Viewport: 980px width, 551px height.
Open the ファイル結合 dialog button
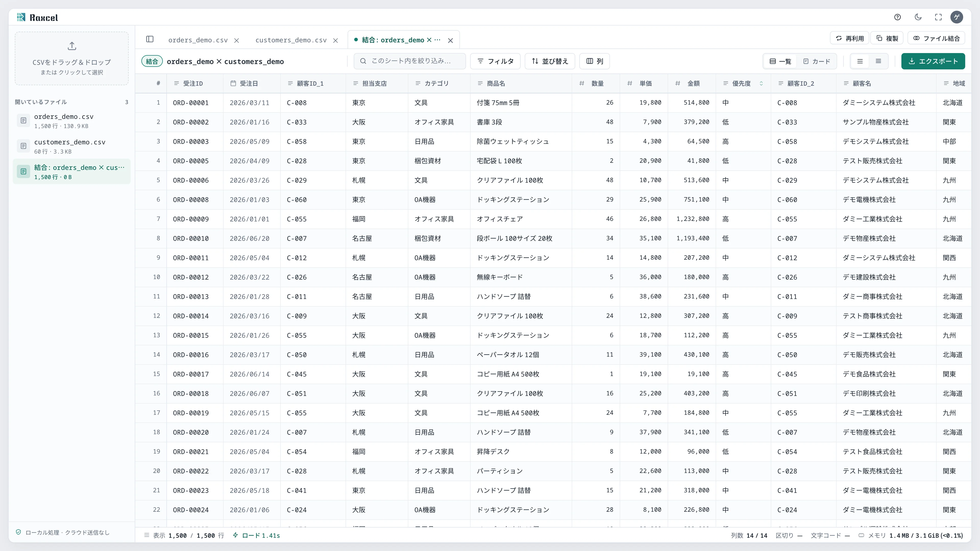tap(936, 39)
